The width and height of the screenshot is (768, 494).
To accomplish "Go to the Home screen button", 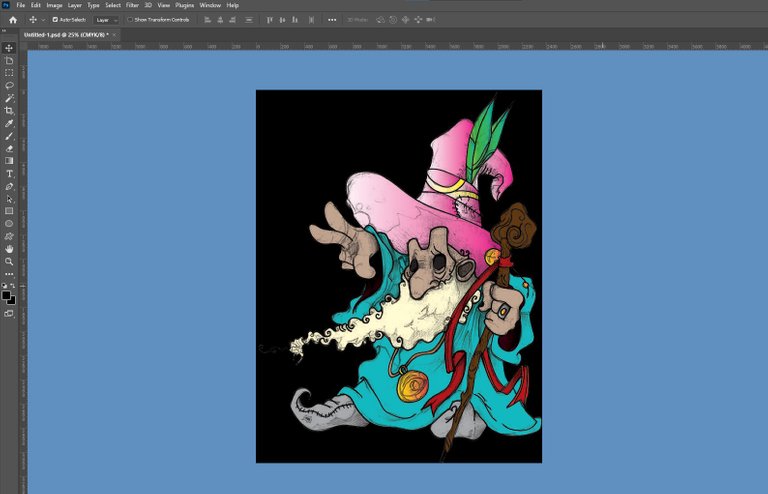I will [x=13, y=20].
